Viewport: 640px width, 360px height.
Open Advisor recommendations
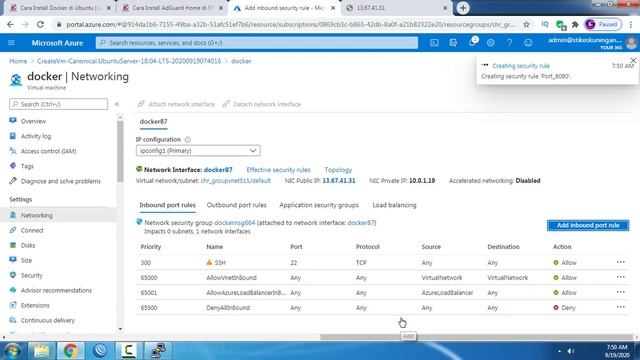[56, 290]
